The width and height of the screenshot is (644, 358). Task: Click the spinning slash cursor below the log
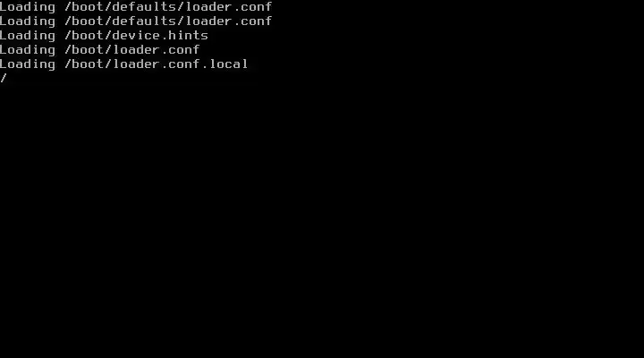(4, 78)
